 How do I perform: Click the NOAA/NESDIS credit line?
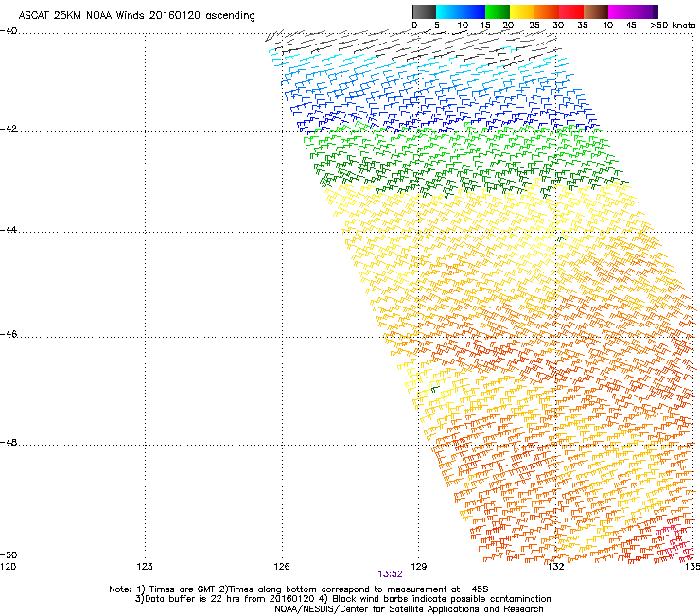(x=409, y=609)
